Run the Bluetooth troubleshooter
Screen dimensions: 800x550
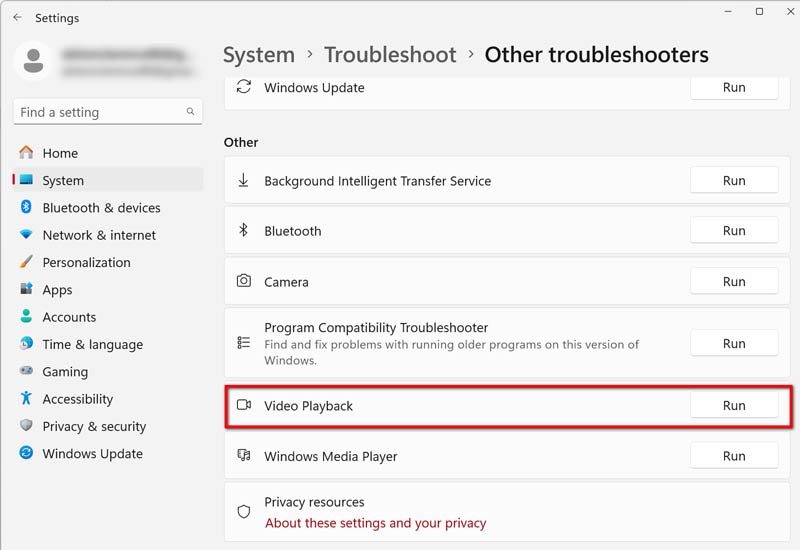point(734,230)
